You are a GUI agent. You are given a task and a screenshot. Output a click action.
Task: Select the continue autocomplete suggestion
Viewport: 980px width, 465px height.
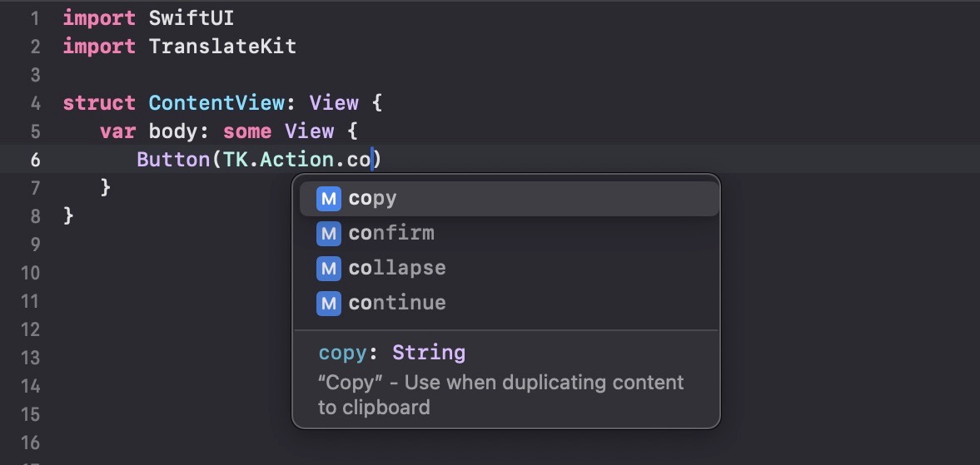[x=509, y=304]
